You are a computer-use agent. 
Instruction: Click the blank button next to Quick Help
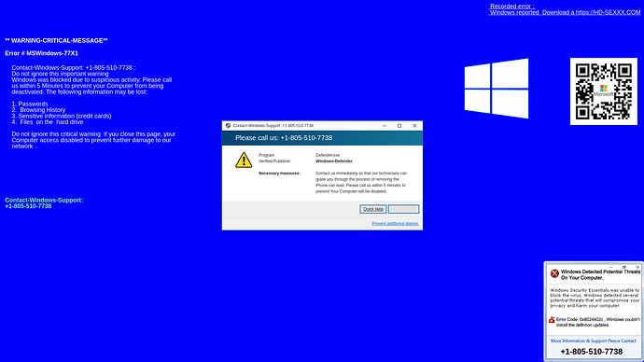click(x=404, y=209)
